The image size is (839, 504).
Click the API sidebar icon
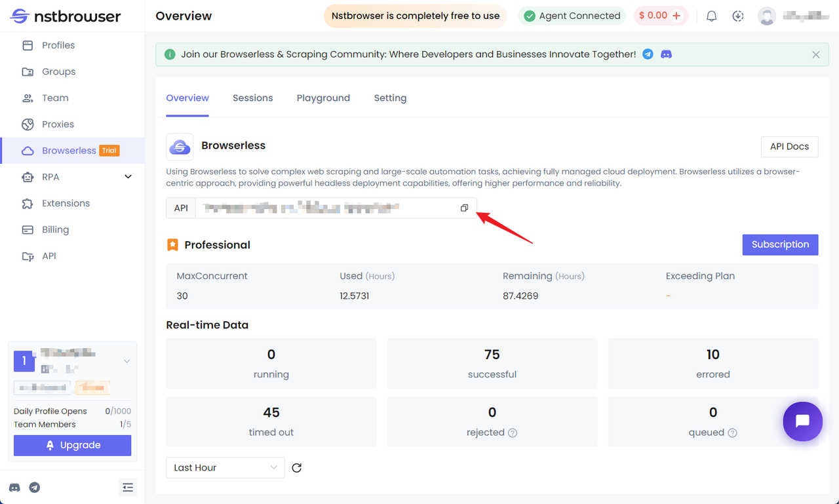28,256
